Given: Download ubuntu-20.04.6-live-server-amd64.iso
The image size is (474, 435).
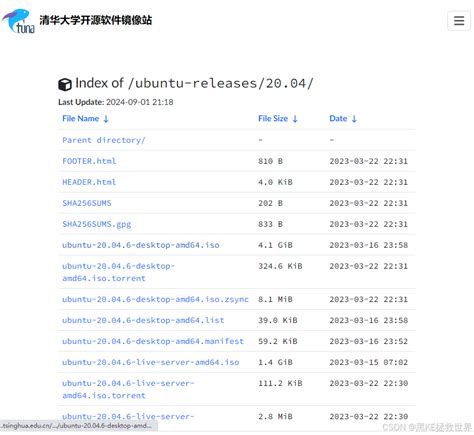Looking at the screenshot, I should (151, 362).
